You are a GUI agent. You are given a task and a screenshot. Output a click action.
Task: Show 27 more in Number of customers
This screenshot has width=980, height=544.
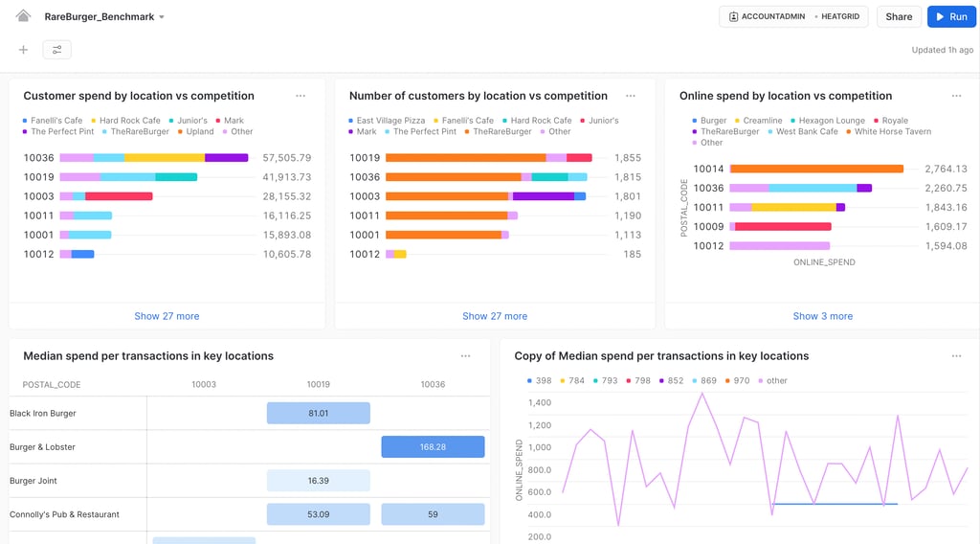(x=495, y=316)
